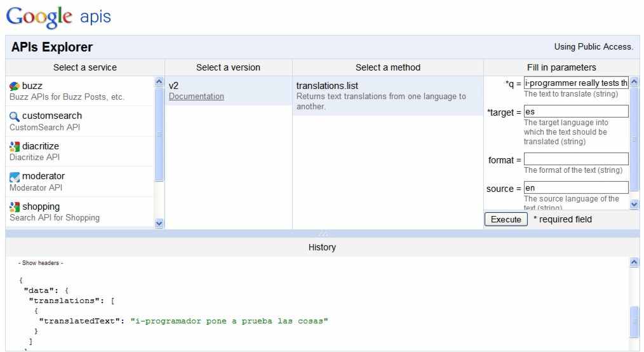Select the moderator service
This screenshot has height=352, width=644.
pos(79,182)
